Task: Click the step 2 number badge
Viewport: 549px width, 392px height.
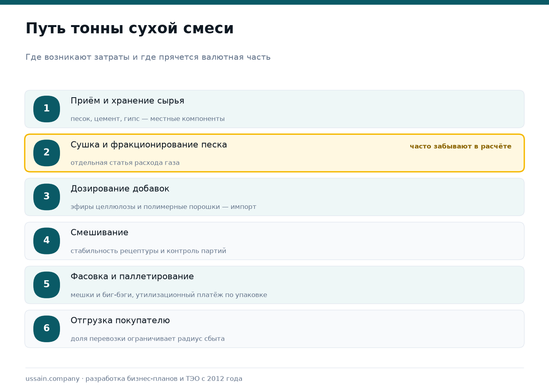Action: click(x=47, y=153)
